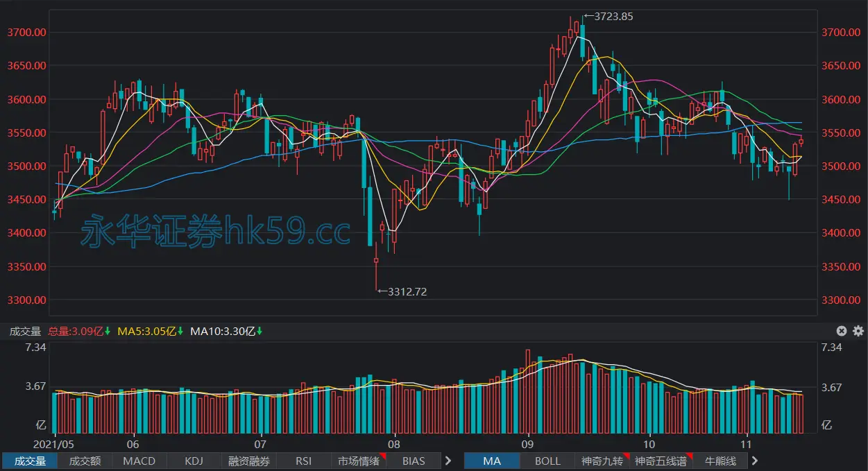The width and height of the screenshot is (868, 471).
Task: Click the 3312.72 low price marker
Action: click(402, 292)
